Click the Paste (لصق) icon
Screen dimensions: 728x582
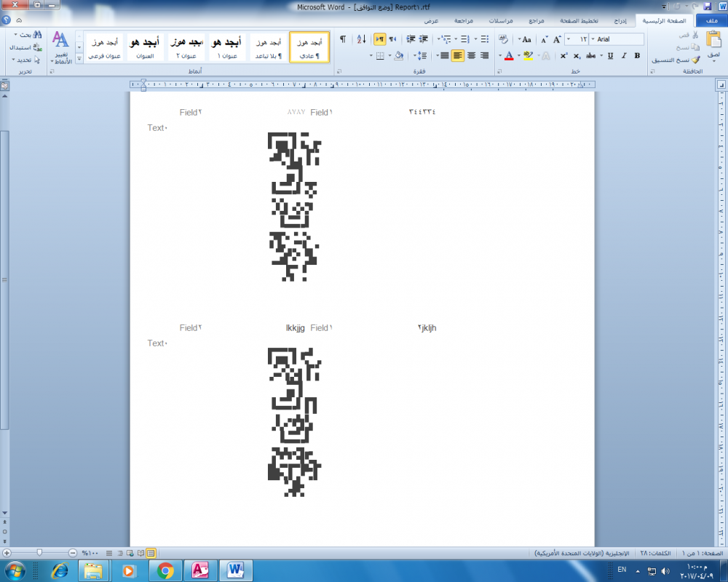[x=713, y=40]
